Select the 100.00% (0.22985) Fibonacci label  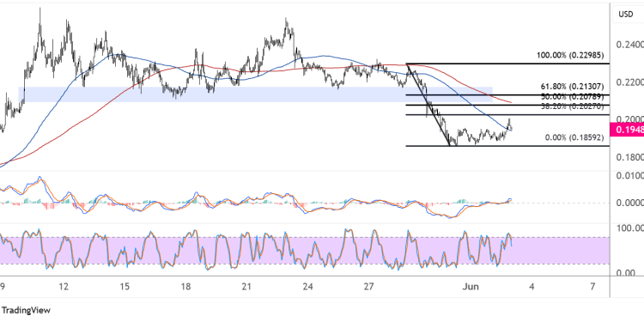[570, 55]
